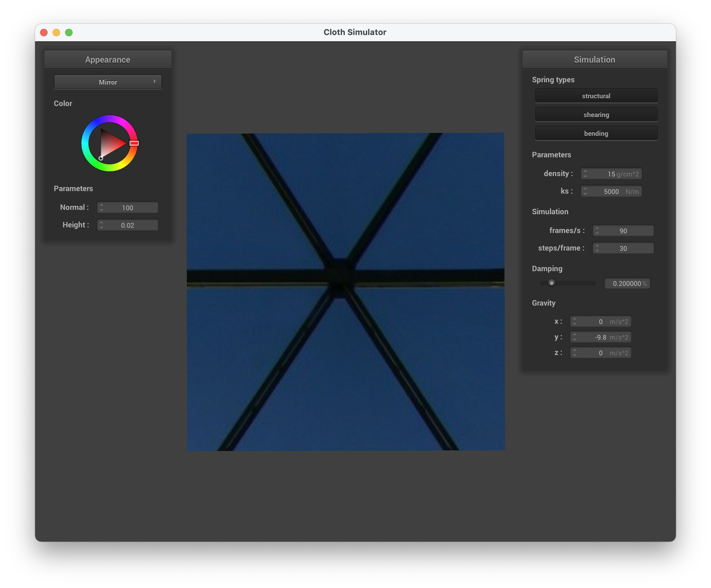711x588 pixels.
Task: Click the Gravity y stepper arrows
Action: 574,337
